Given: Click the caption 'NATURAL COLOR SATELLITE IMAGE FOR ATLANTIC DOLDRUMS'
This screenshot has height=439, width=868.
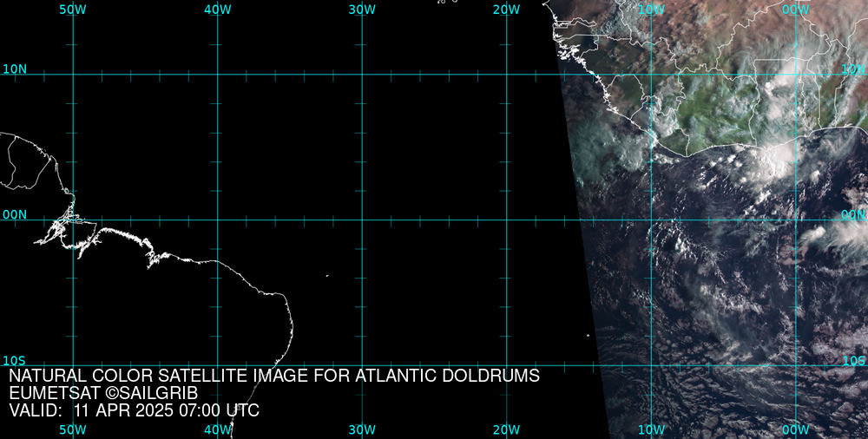Looking at the screenshot, I should click(274, 376).
